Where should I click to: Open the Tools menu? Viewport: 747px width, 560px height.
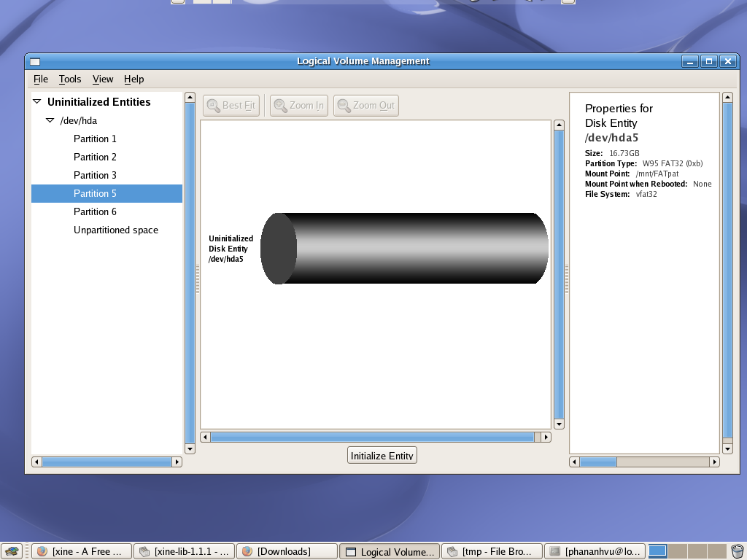click(69, 79)
